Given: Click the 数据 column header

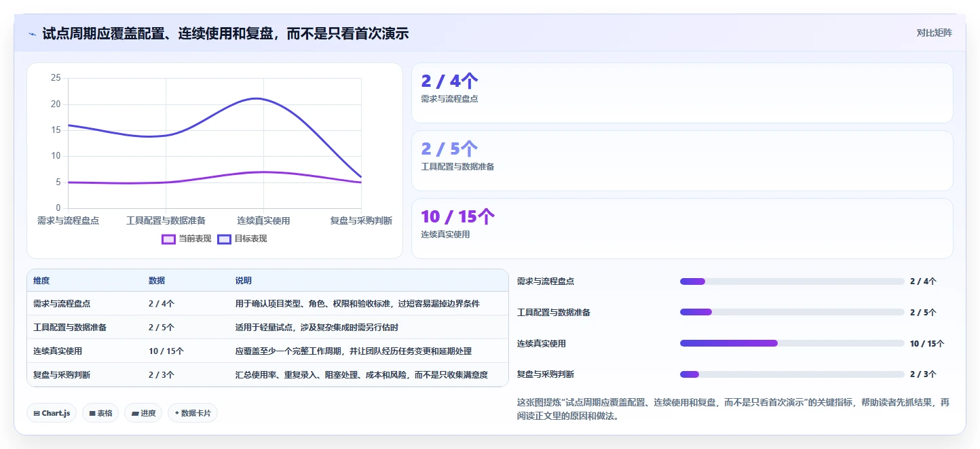Looking at the screenshot, I should [x=157, y=281].
